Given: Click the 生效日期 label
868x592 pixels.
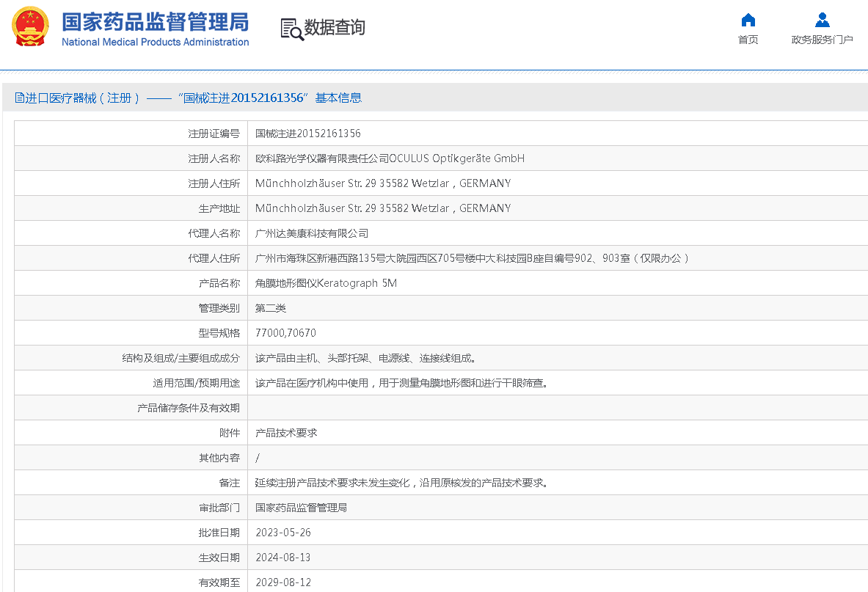Looking at the screenshot, I should pyautogui.click(x=219, y=557).
